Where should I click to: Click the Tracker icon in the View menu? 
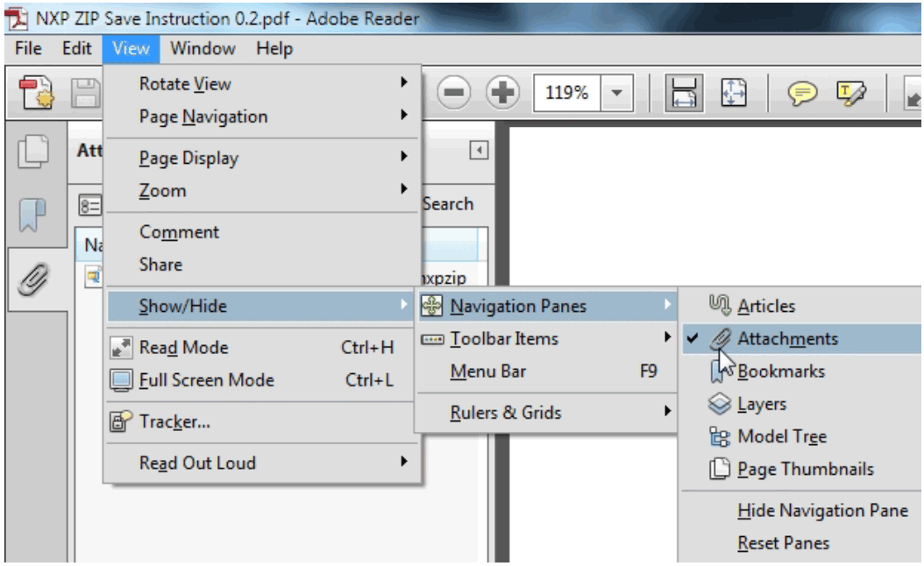click(x=121, y=421)
